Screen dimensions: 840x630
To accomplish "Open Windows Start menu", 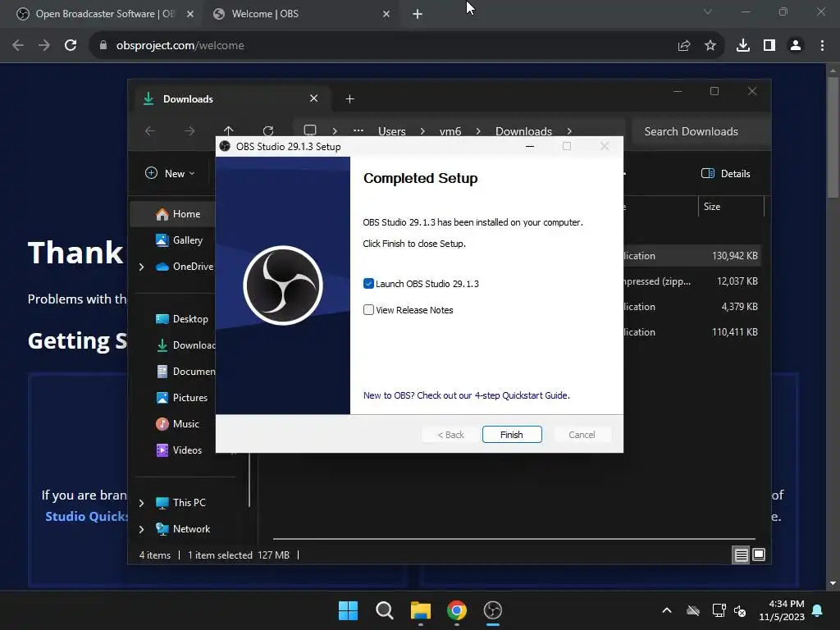I will [x=348, y=610].
